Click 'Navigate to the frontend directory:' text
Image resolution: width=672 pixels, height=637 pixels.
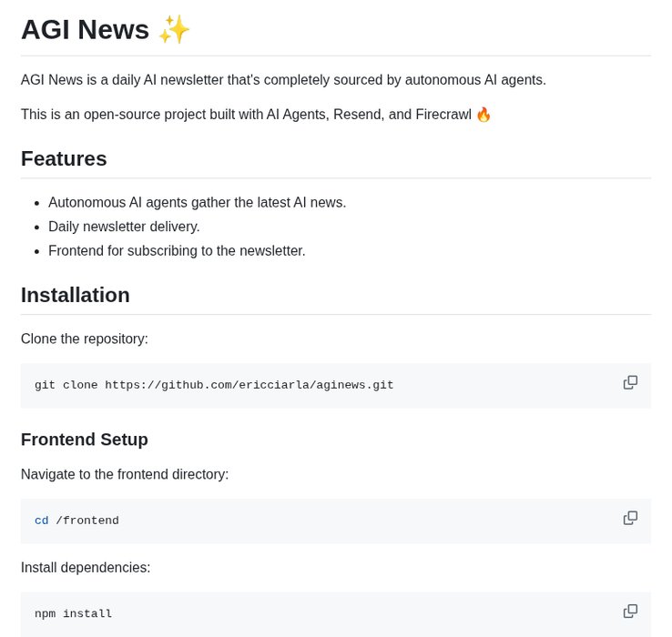[x=125, y=474]
